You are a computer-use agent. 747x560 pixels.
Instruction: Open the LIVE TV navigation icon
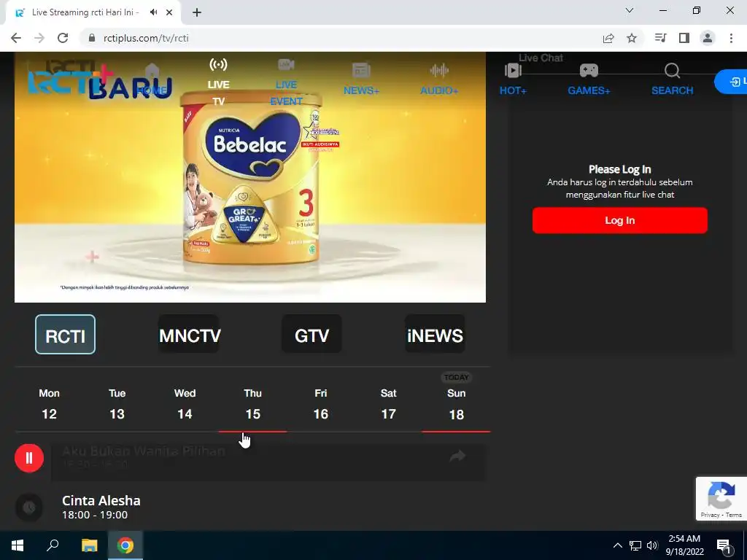click(x=218, y=65)
